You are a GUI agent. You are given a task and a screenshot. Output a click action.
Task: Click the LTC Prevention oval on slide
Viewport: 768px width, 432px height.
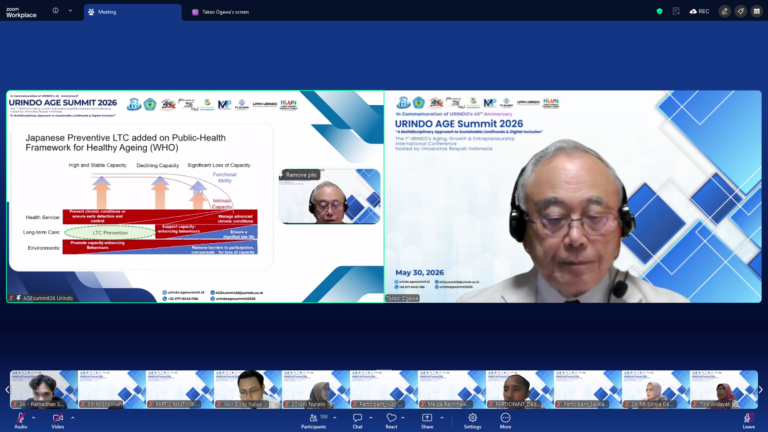click(x=110, y=233)
